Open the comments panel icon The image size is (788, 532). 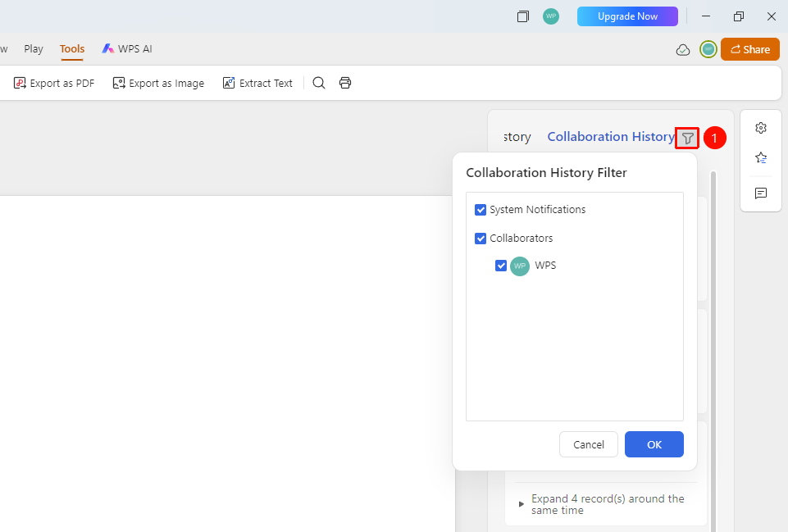761,193
